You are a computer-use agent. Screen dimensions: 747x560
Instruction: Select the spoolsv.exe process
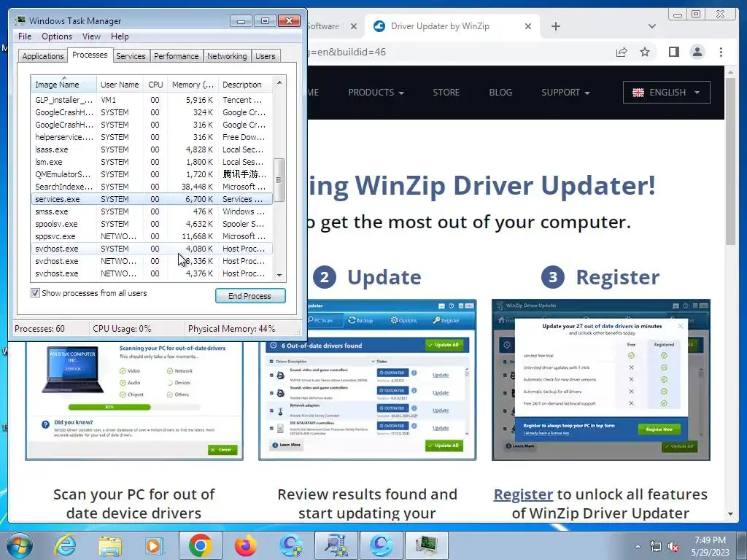pos(152,224)
